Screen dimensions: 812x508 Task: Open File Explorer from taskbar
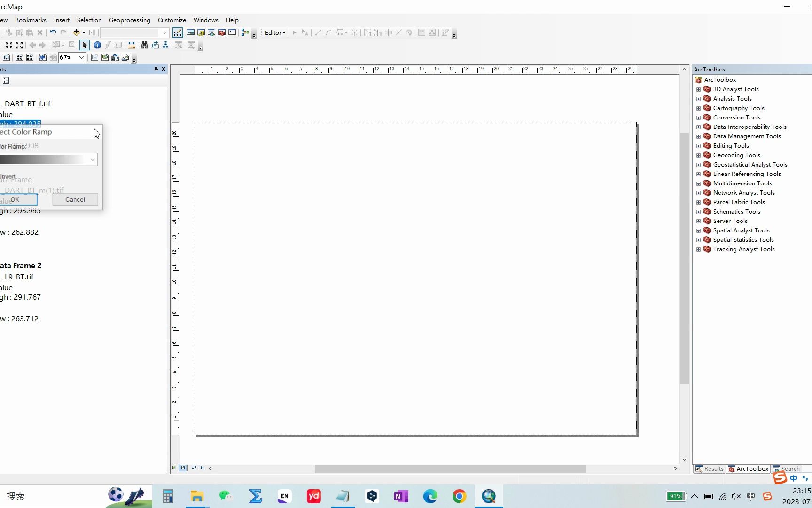[197, 496]
